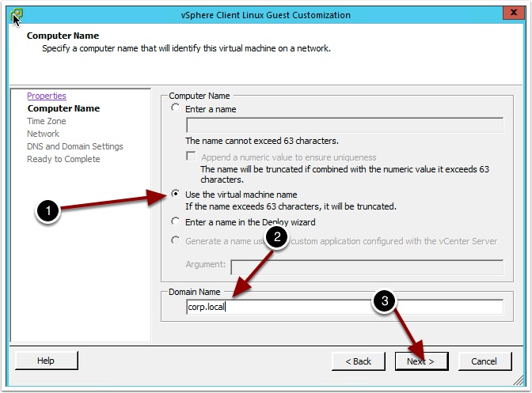Click the Ready to Complete step
The width and height of the screenshot is (532, 393).
tap(63, 159)
